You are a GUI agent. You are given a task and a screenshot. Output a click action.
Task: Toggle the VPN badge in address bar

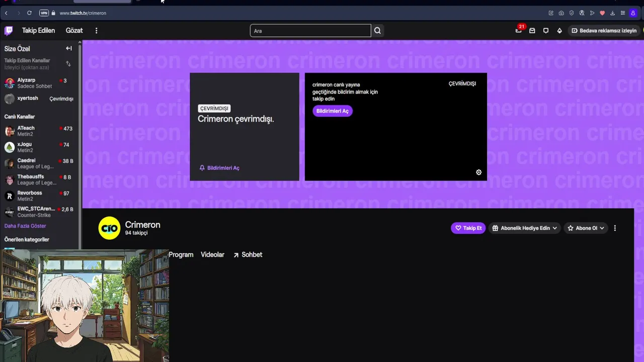click(44, 13)
